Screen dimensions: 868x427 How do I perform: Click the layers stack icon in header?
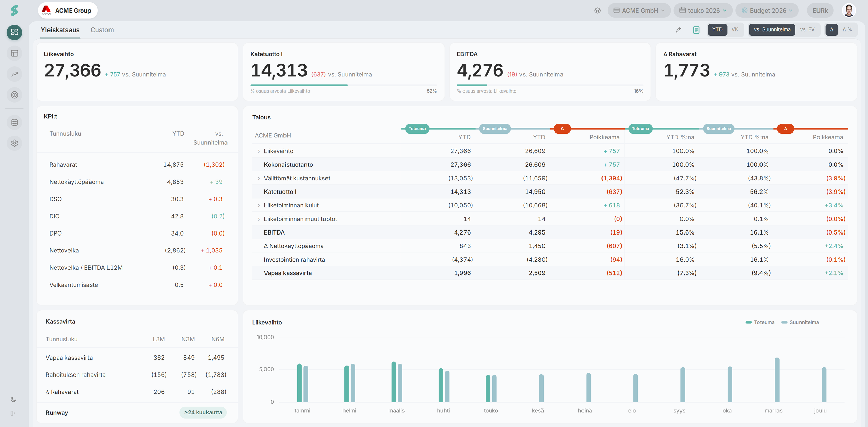[x=597, y=11]
